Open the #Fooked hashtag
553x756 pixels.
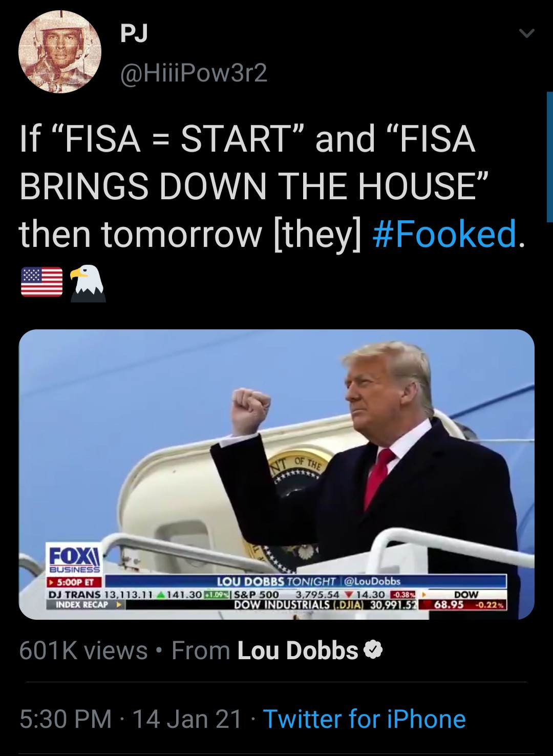[x=444, y=234]
